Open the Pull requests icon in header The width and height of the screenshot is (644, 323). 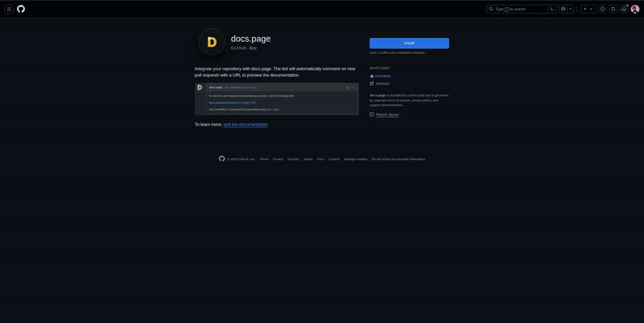(613, 9)
